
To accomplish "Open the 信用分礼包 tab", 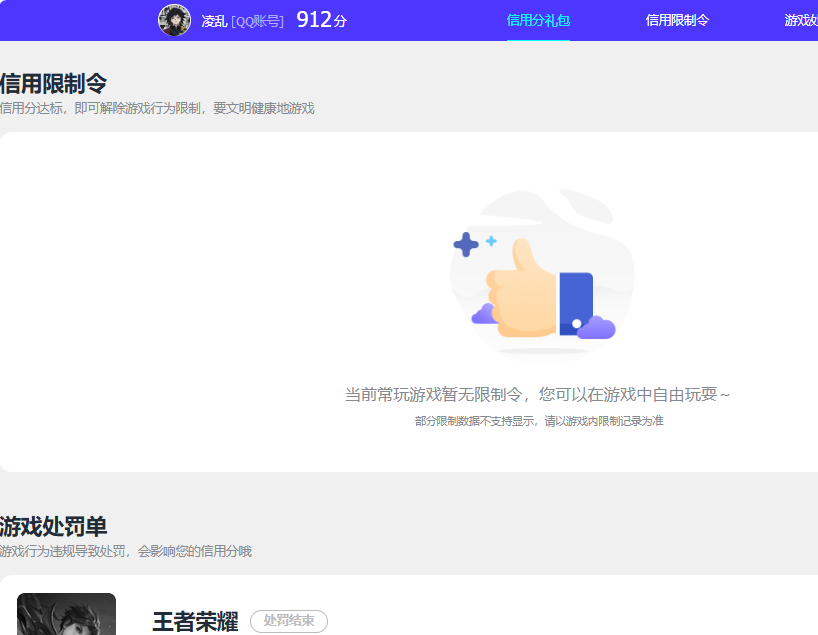I will (x=539, y=19).
